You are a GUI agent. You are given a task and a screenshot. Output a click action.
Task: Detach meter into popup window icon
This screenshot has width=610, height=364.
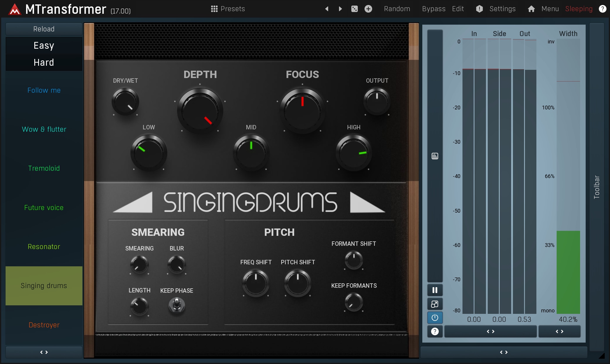click(x=435, y=304)
